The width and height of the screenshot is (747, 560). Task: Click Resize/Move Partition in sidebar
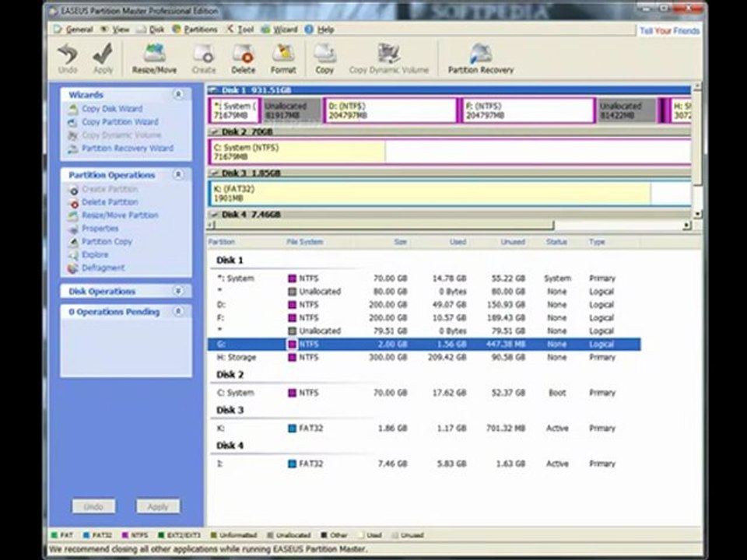(120, 215)
